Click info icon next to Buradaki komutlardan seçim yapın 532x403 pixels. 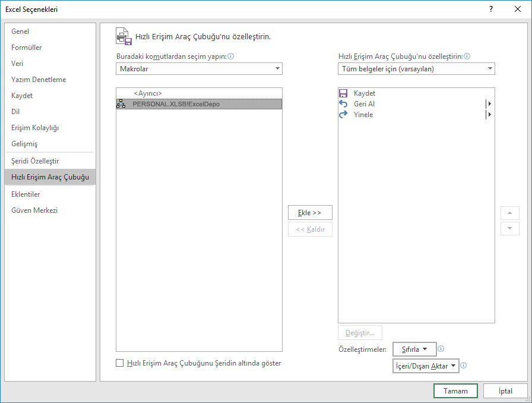pyautogui.click(x=231, y=56)
